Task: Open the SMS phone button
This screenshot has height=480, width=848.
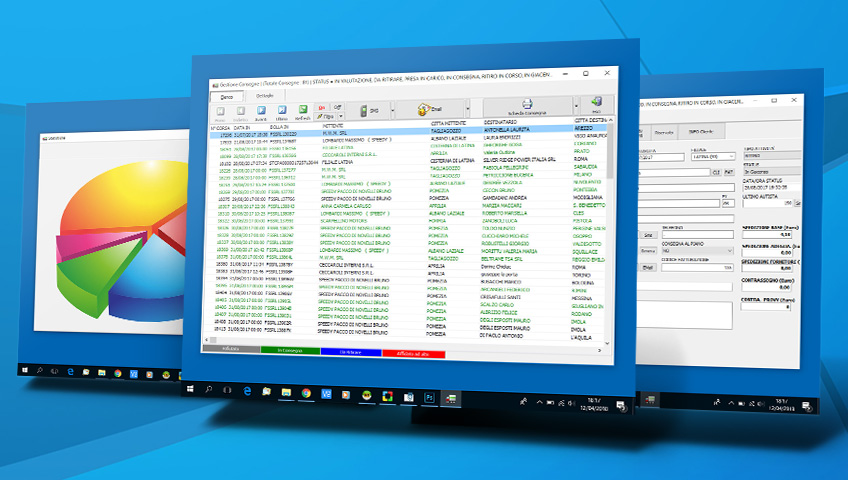Action: coord(370,111)
